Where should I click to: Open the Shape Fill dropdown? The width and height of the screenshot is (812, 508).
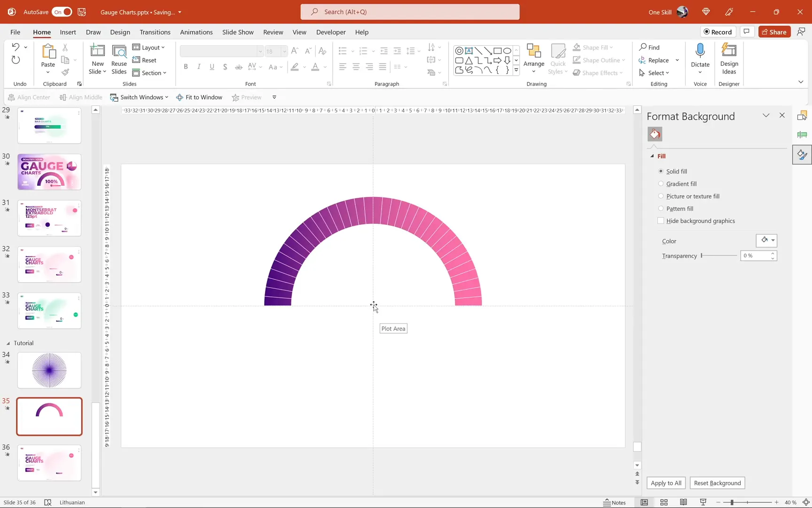pyautogui.click(x=593, y=47)
